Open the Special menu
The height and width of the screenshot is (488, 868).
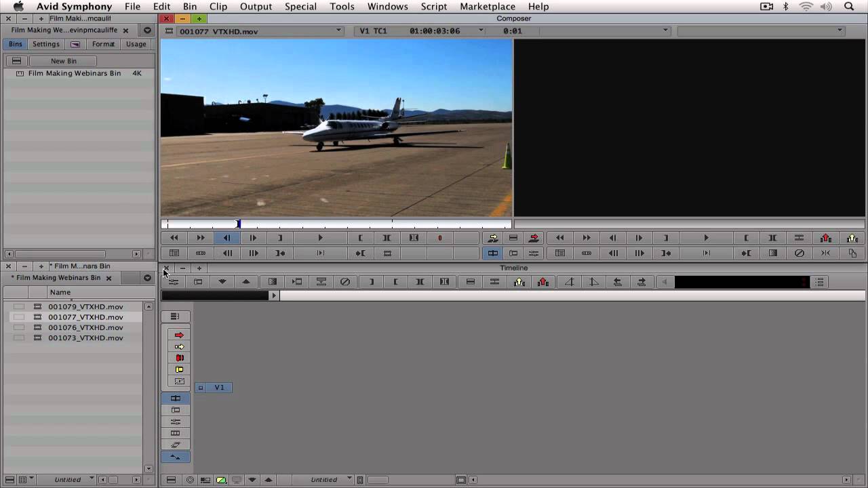pyautogui.click(x=300, y=6)
